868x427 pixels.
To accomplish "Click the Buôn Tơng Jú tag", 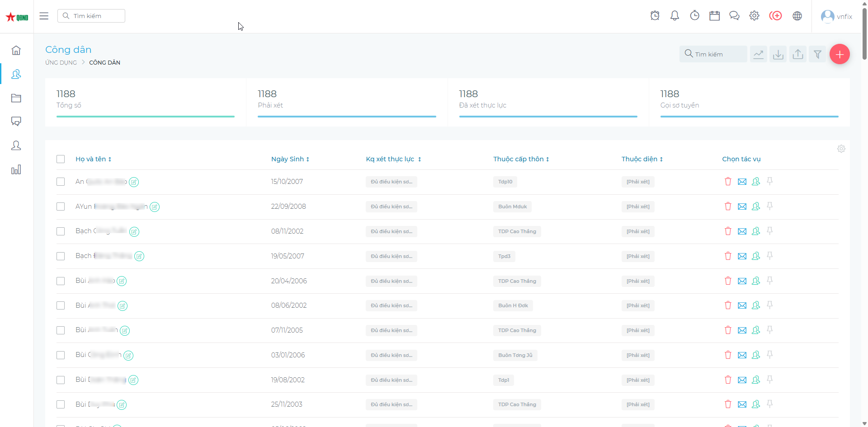I will pyautogui.click(x=515, y=355).
